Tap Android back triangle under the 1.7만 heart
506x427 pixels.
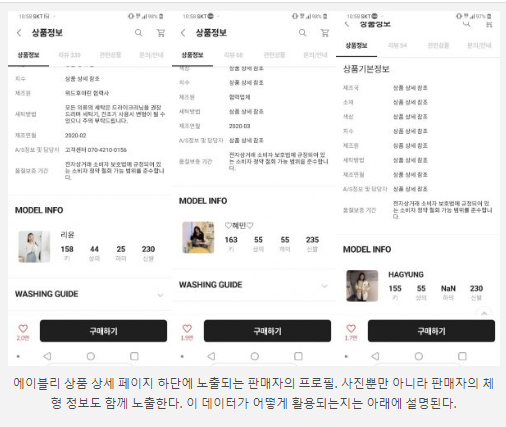coord(375,356)
